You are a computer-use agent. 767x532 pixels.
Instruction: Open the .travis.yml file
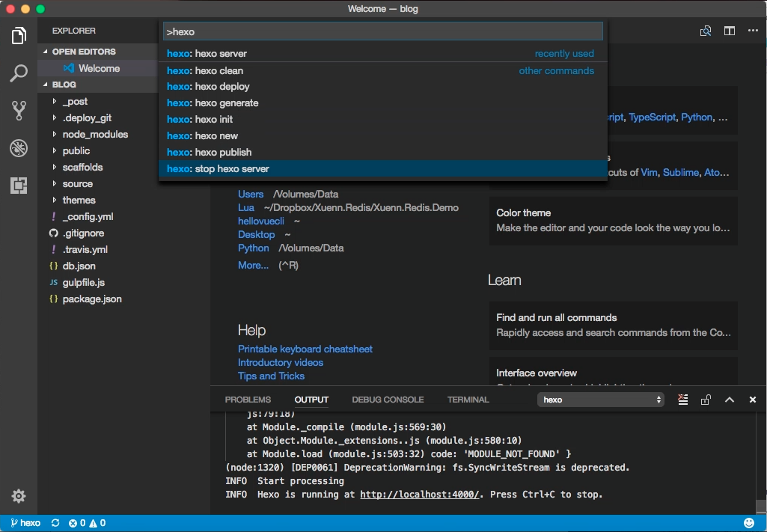pos(85,249)
